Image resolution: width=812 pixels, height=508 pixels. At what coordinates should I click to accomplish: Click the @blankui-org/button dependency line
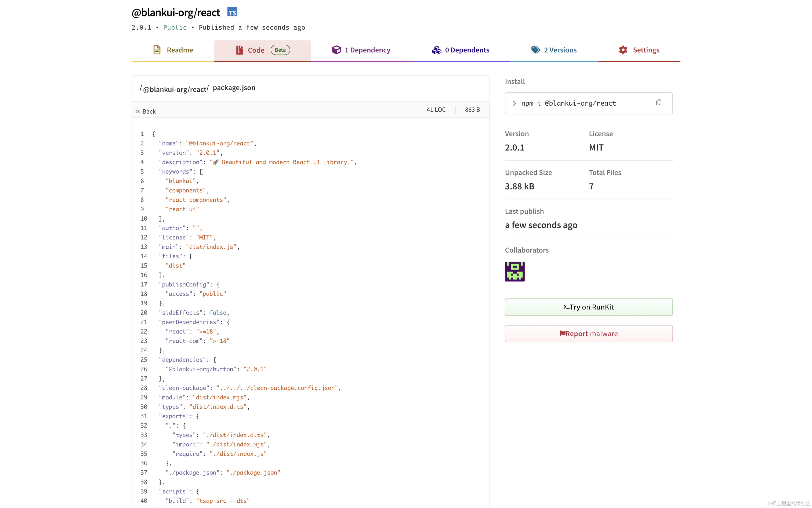click(x=216, y=369)
